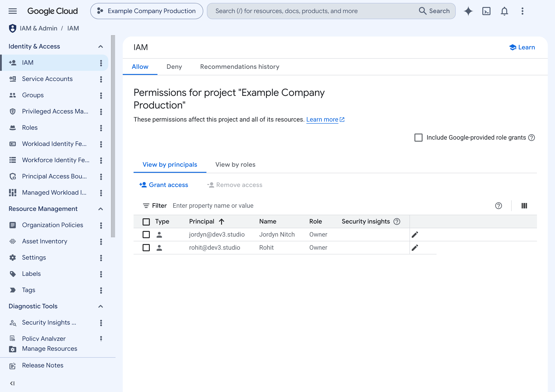This screenshot has width=555, height=392.
Task: Open more options for Asset Inventory
Action: pos(101,241)
